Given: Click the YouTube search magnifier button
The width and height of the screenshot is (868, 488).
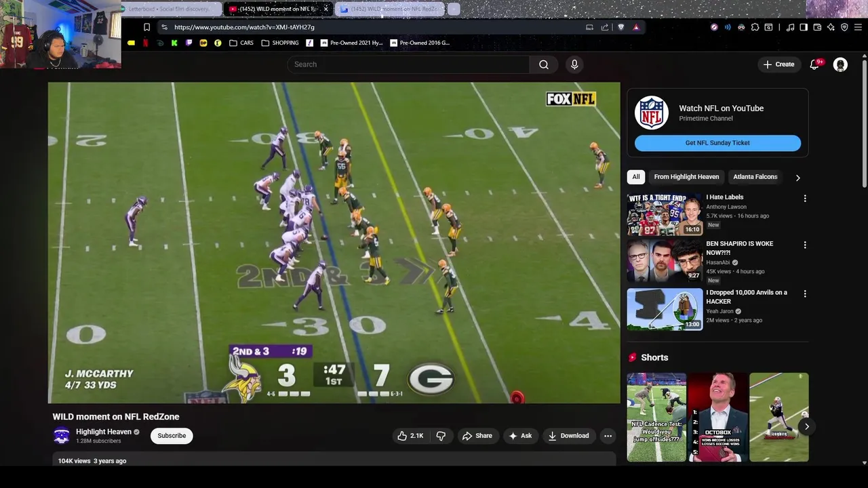Looking at the screenshot, I should tap(544, 64).
